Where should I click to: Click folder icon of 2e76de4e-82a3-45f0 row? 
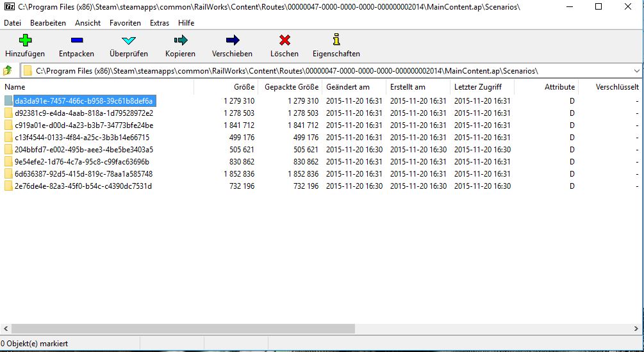[x=8, y=186]
